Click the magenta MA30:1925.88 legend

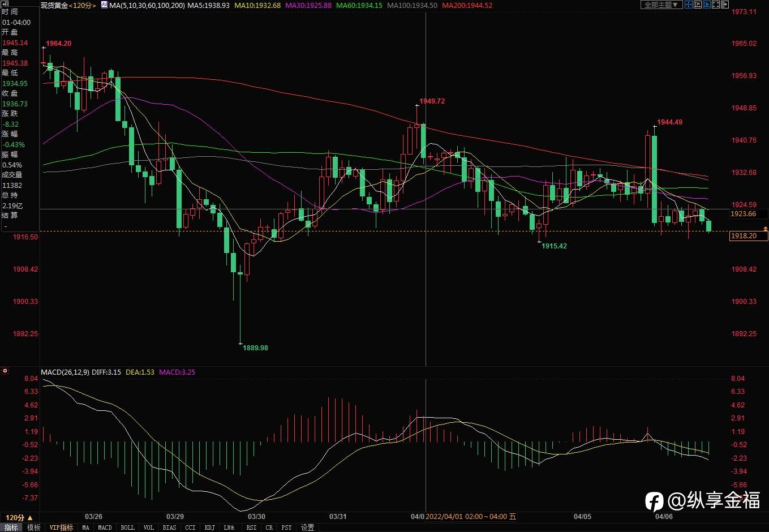(x=309, y=5)
